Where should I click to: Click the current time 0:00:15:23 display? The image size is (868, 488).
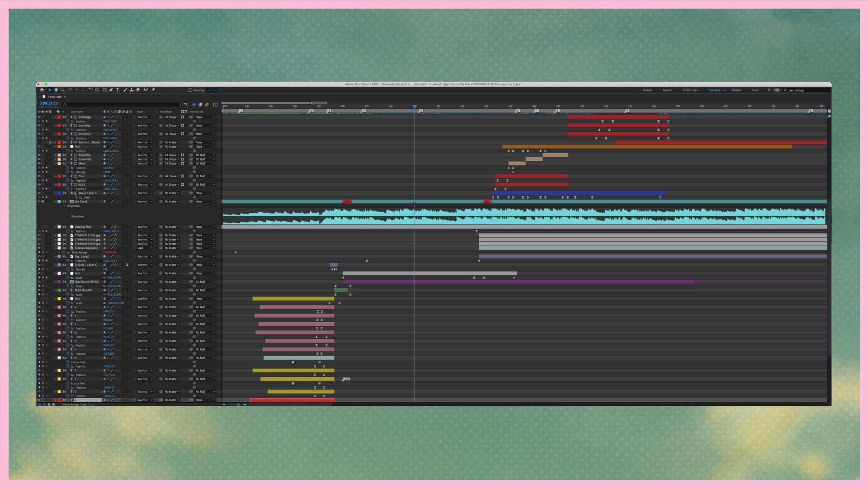click(48, 103)
